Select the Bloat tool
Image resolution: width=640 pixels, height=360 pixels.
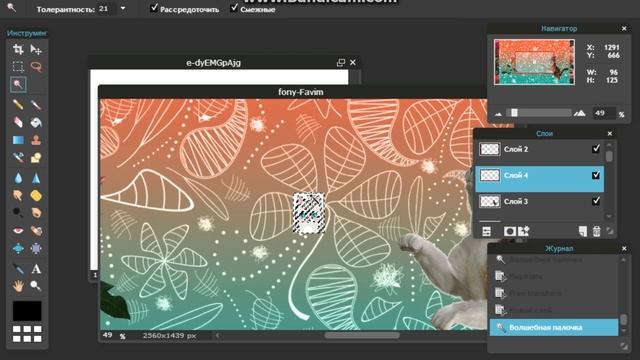[x=18, y=248]
